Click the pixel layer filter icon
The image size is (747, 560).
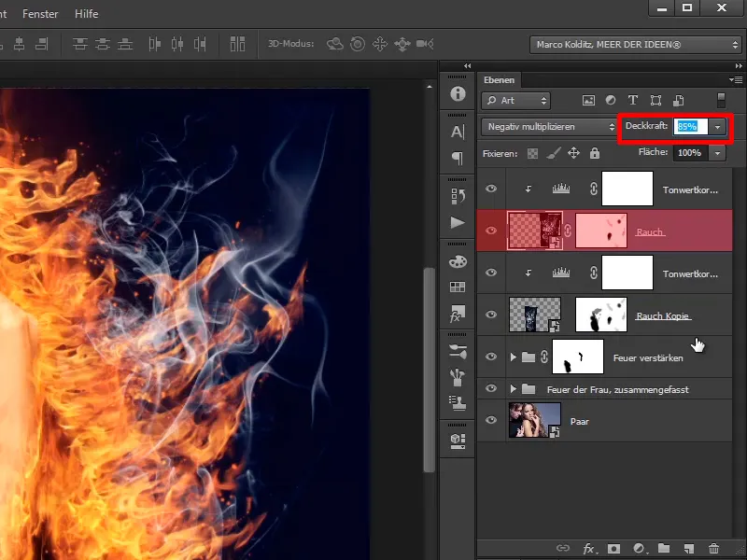coord(589,101)
